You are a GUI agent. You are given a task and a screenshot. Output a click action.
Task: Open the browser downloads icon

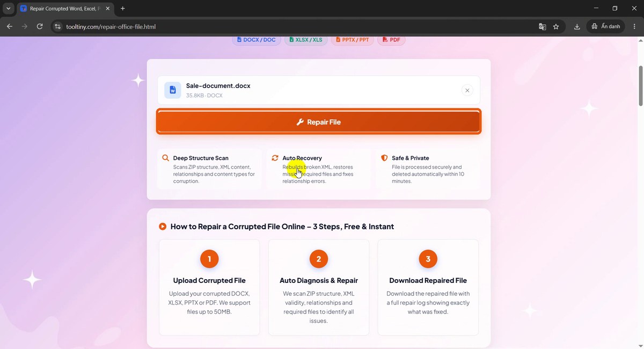click(577, 26)
